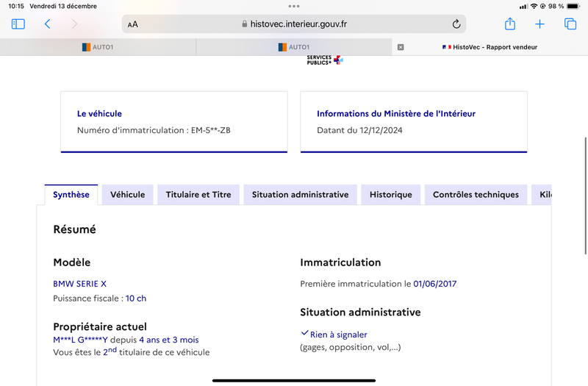
Task: Open the Safari sidebar panel
Action: (18, 24)
